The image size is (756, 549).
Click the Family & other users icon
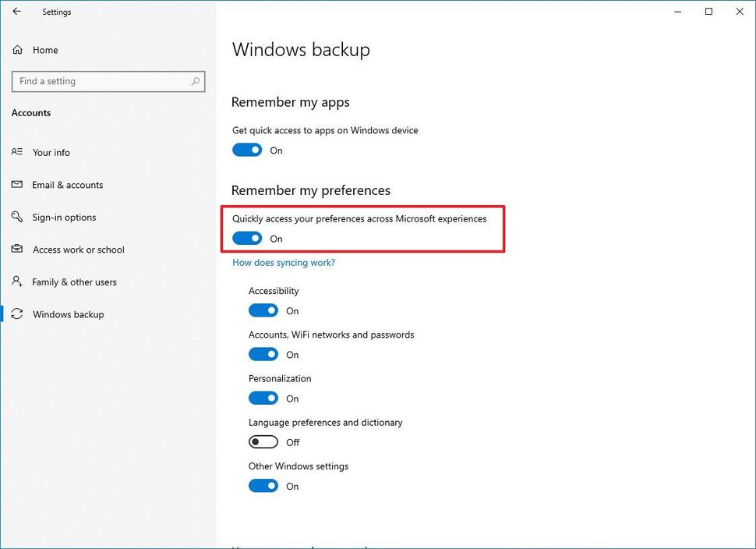tap(17, 282)
